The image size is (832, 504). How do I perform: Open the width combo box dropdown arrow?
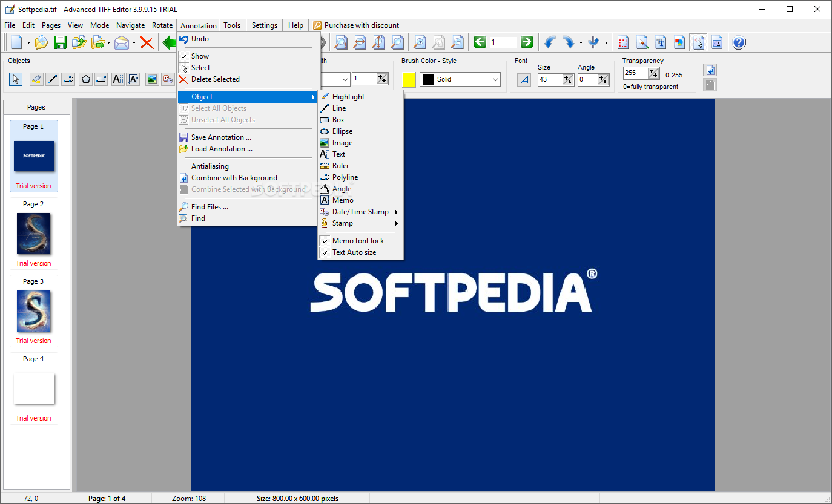pyautogui.click(x=345, y=79)
